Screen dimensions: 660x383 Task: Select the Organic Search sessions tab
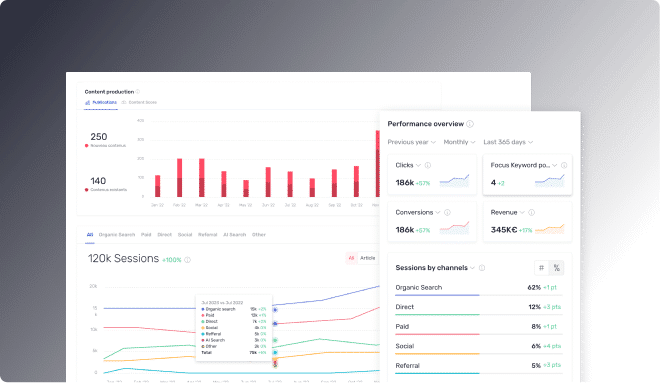point(117,235)
